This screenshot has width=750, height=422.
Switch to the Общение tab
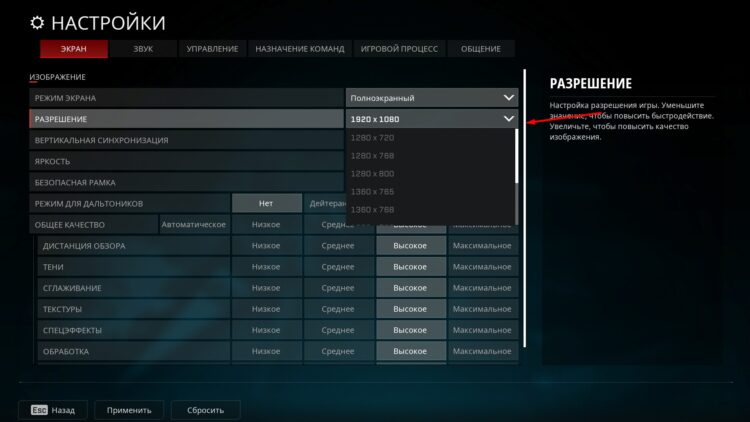(x=481, y=49)
